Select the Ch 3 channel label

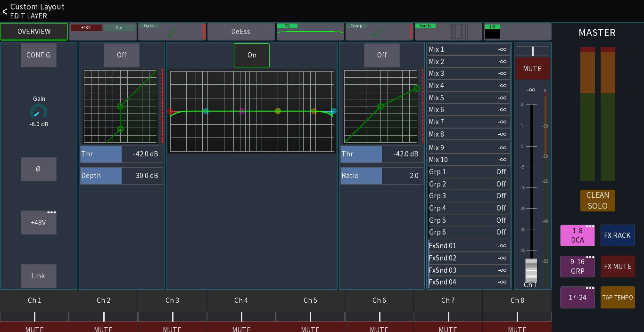coord(173,300)
